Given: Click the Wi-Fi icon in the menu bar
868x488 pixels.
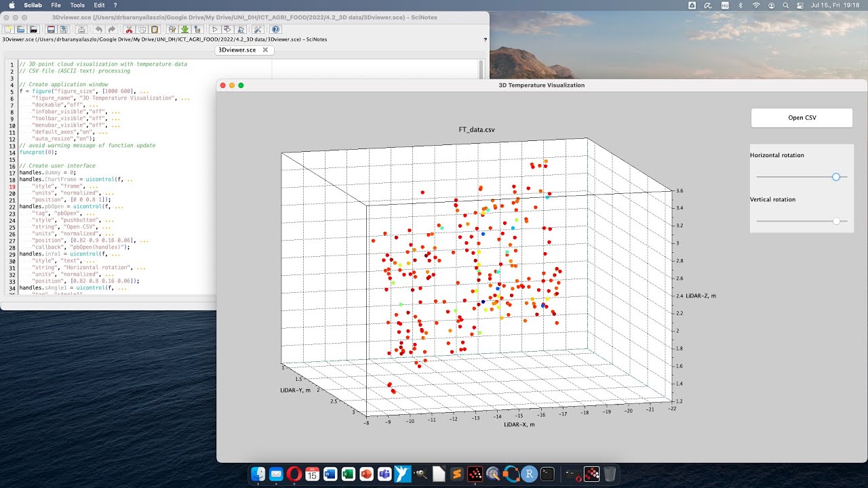Looking at the screenshot, I should tap(756, 5).
